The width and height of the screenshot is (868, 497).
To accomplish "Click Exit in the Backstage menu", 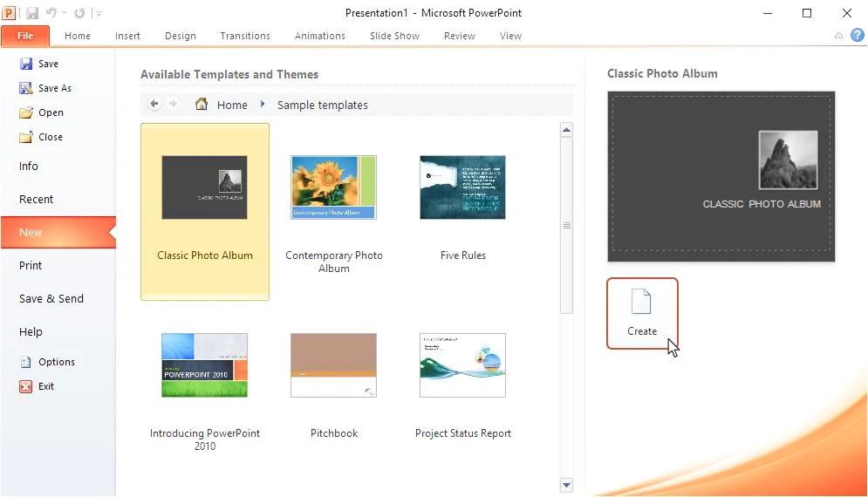I will point(37,386).
